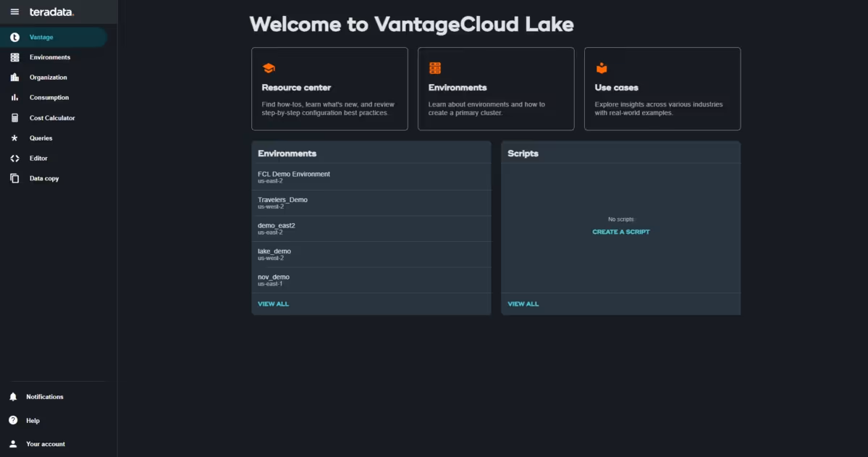Click the Your account person icon

(x=13, y=444)
